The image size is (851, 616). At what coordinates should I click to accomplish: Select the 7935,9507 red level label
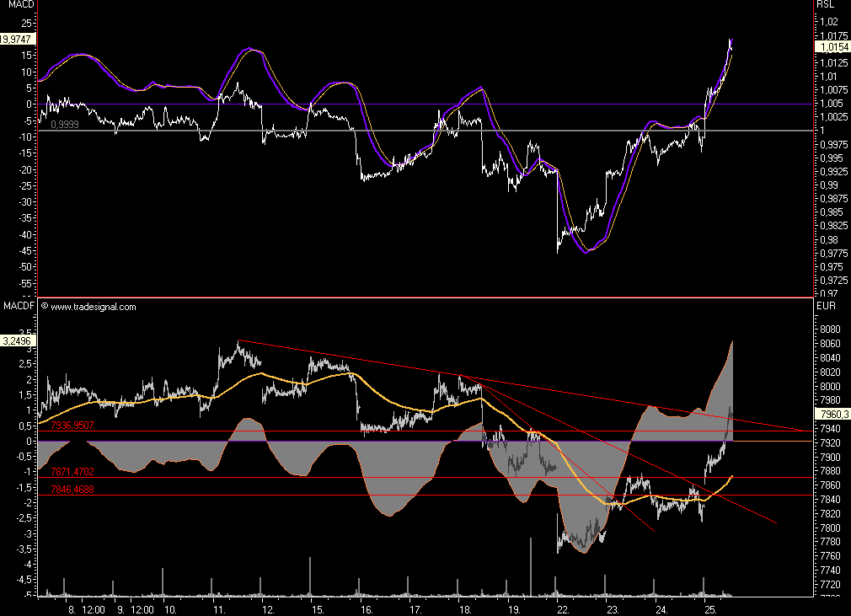pos(72,426)
